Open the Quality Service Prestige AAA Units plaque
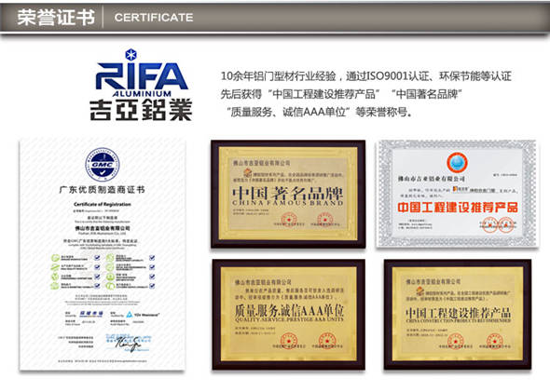 click(289, 314)
